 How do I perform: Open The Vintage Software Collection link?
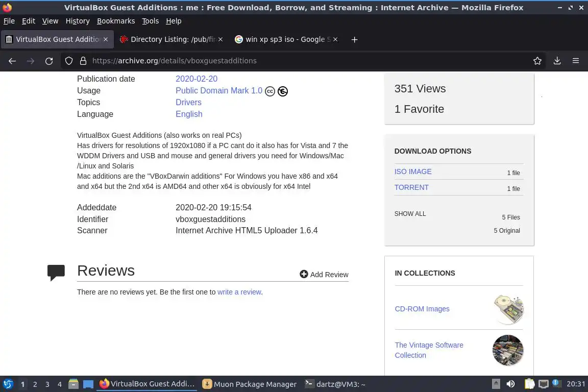tap(429, 350)
